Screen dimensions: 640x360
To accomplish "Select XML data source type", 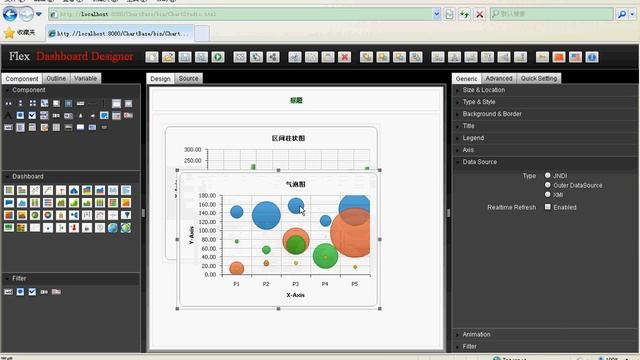I will [548, 194].
